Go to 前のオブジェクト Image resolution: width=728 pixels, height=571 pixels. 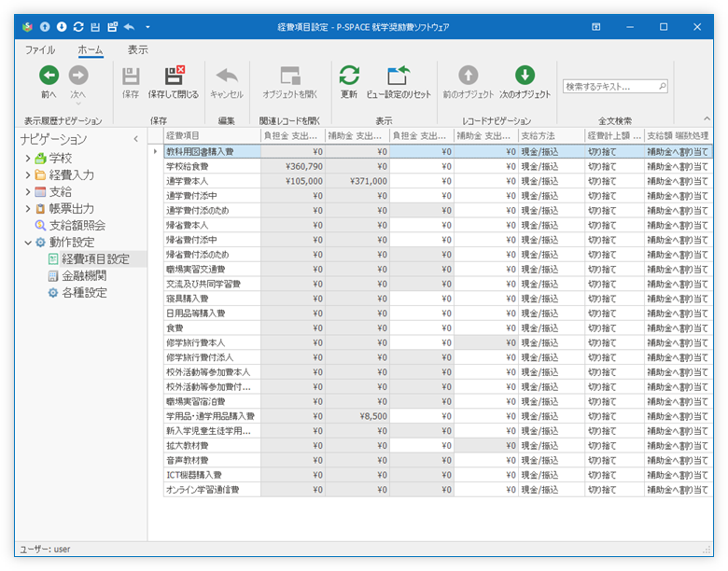(468, 83)
